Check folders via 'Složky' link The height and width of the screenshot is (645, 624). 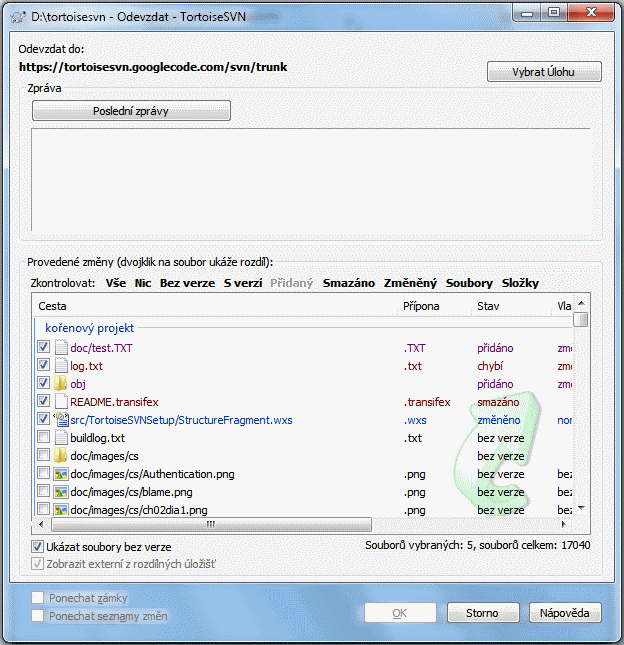[520, 283]
